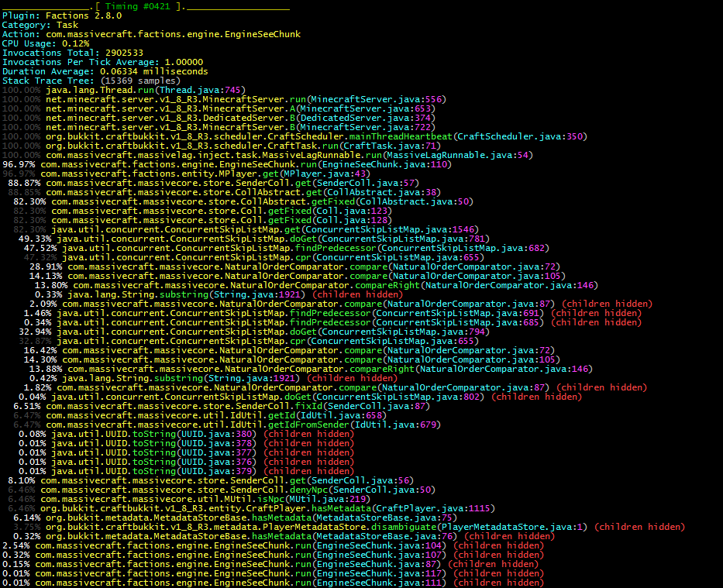Click the MassiveLagRunnable.run row
Screen dimensions: 723x588
[x=268, y=155]
